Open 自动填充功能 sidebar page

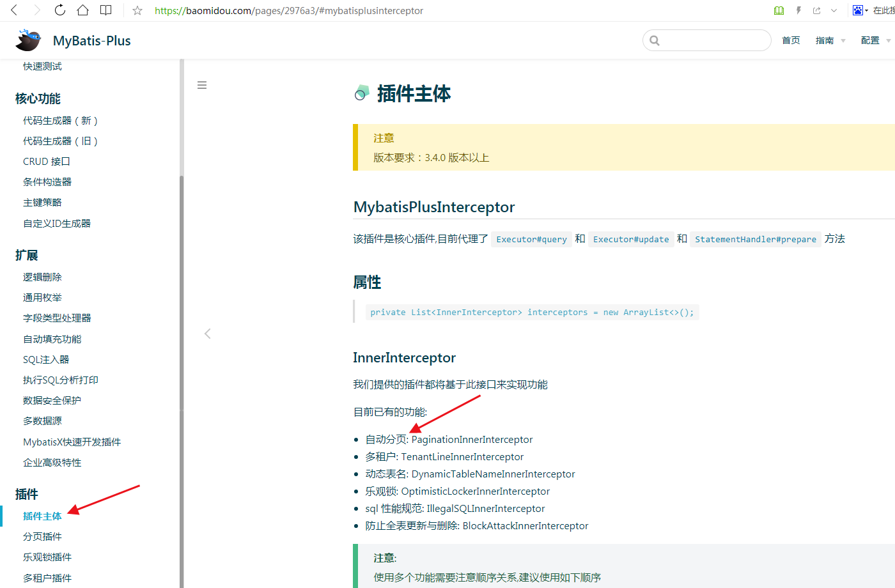[x=52, y=339]
